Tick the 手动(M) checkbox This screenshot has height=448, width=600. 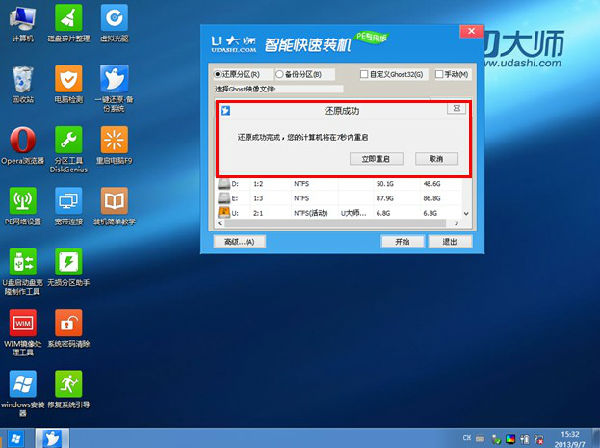click(x=436, y=74)
